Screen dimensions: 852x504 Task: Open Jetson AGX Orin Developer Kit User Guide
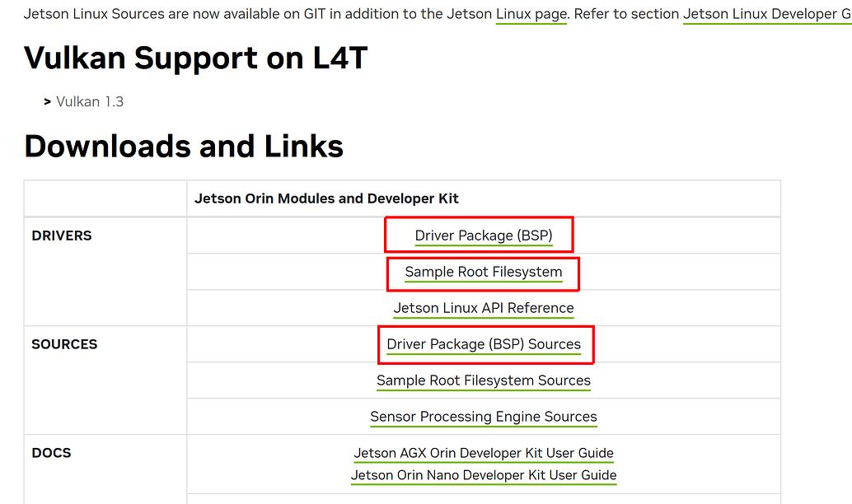pyautogui.click(x=483, y=453)
